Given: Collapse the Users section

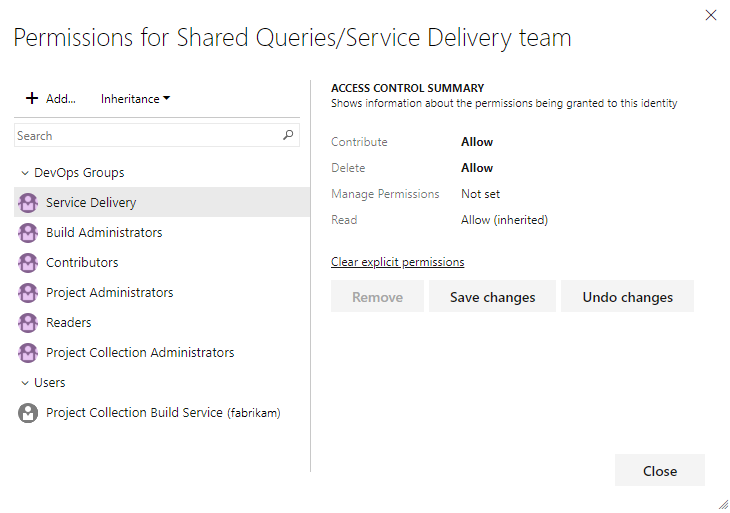Looking at the screenshot, I should click(25, 383).
